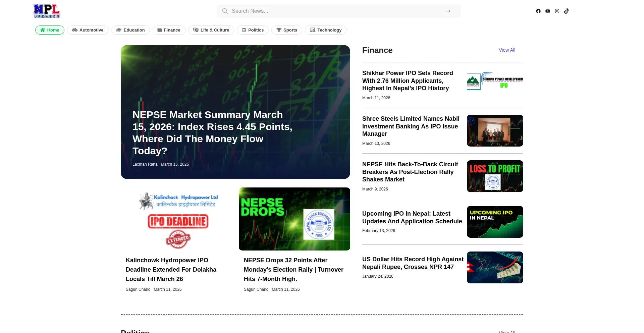
Task: Click the US Dollar Nepali Rupee thumbnail
Action: pos(495,268)
